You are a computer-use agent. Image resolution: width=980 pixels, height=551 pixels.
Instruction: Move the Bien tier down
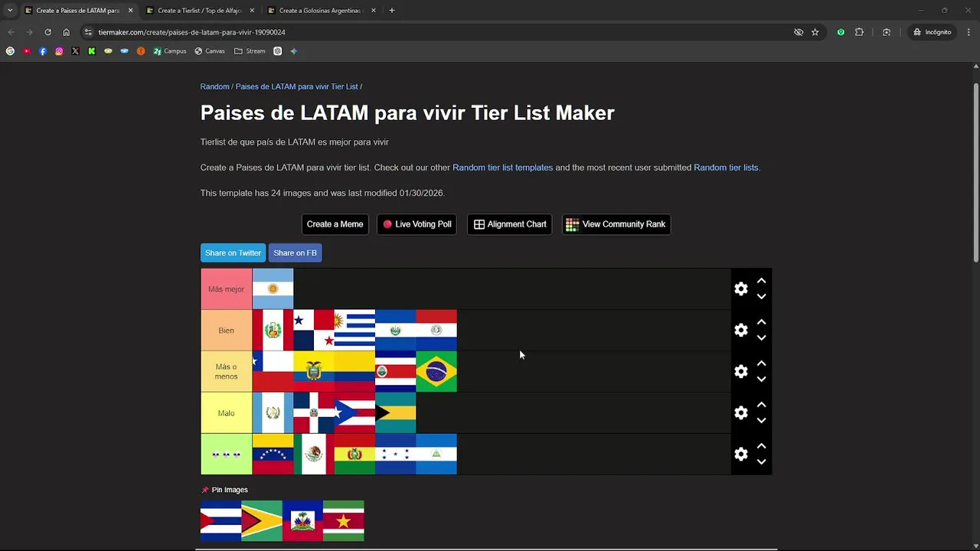pyautogui.click(x=761, y=338)
